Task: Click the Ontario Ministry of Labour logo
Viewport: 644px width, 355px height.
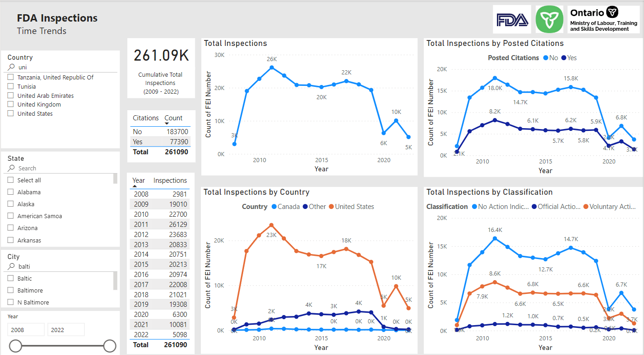Action: point(604,20)
